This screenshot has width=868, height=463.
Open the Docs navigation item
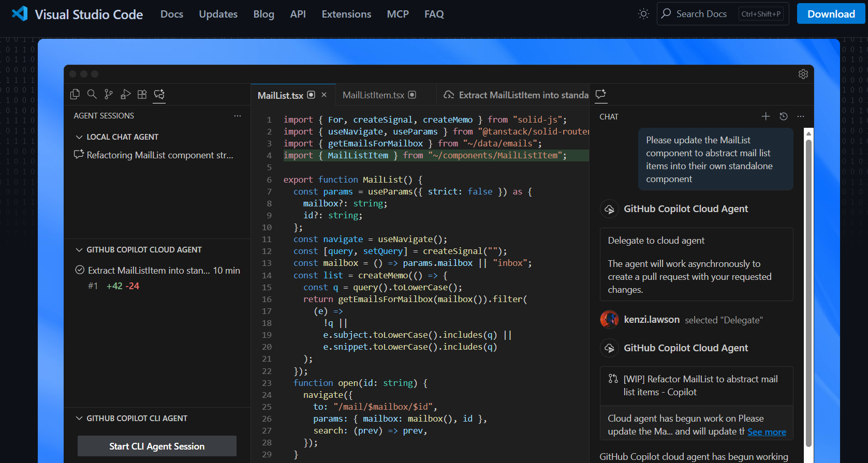click(172, 14)
